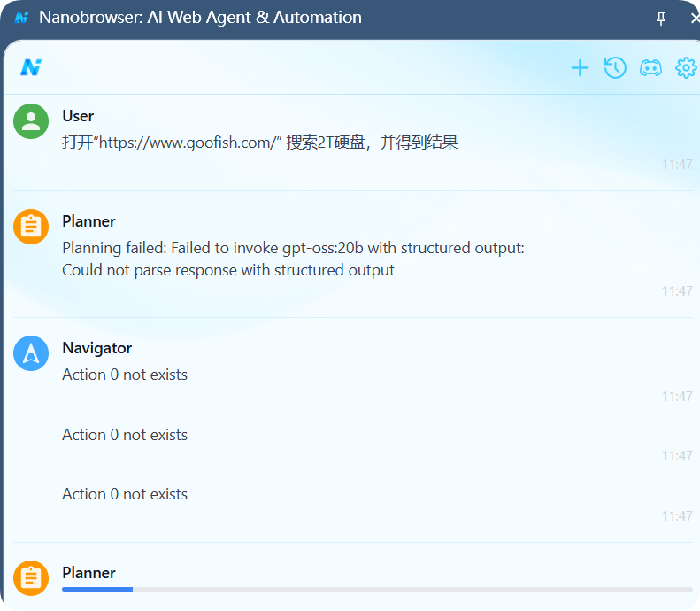Image resolution: width=700 pixels, height=611 pixels.
Task: Click the Planner progress bar
Action: (377, 589)
